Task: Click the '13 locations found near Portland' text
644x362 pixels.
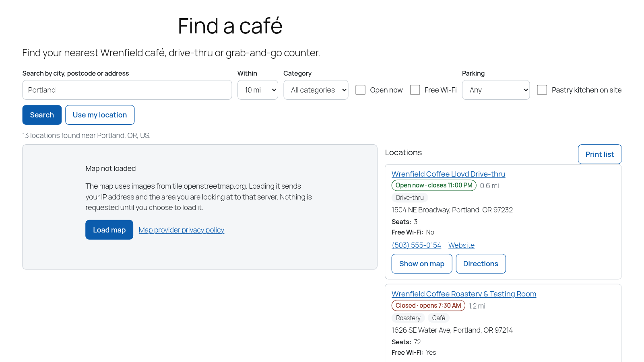Action: [x=86, y=136]
